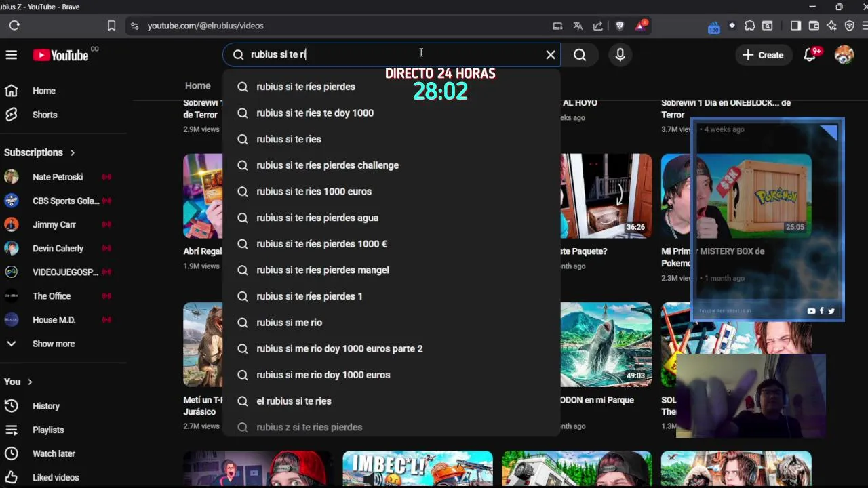Choose suggestion 'el rubius si te ries'
This screenshot has width=868, height=488.
point(391,401)
